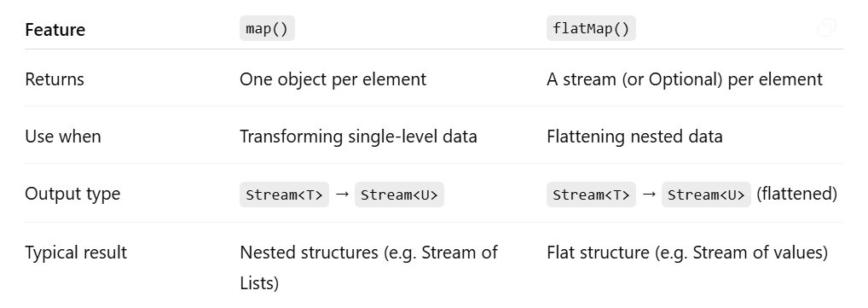Image resolution: width=868 pixels, height=308 pixels.
Task: Click 'Transforming single-level data' text
Action: coord(358,137)
